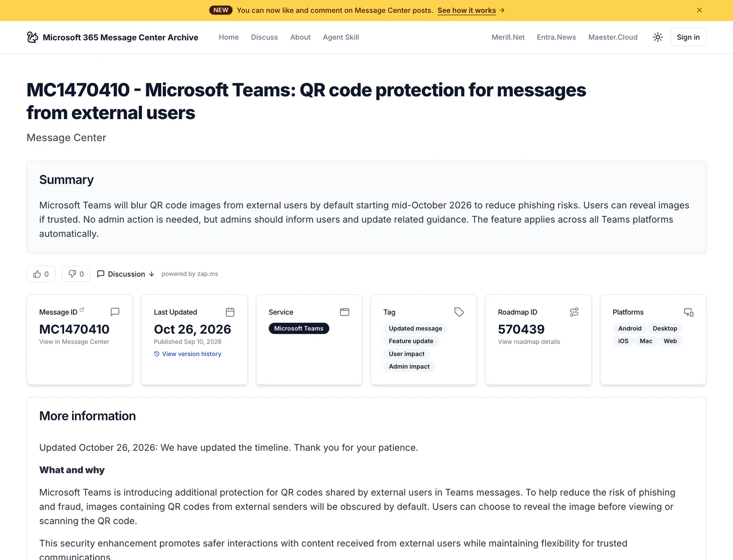Open the Discuss nav item
This screenshot has height=560, width=733.
[x=264, y=37]
